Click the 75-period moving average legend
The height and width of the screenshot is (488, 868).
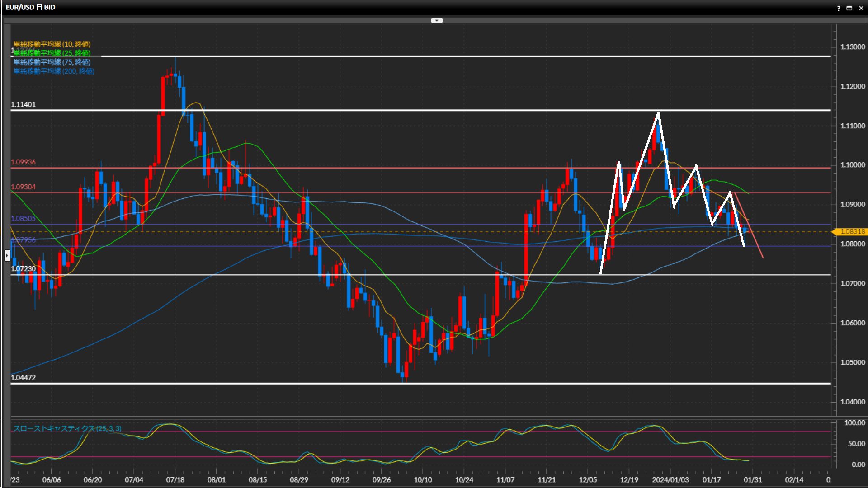(52, 62)
